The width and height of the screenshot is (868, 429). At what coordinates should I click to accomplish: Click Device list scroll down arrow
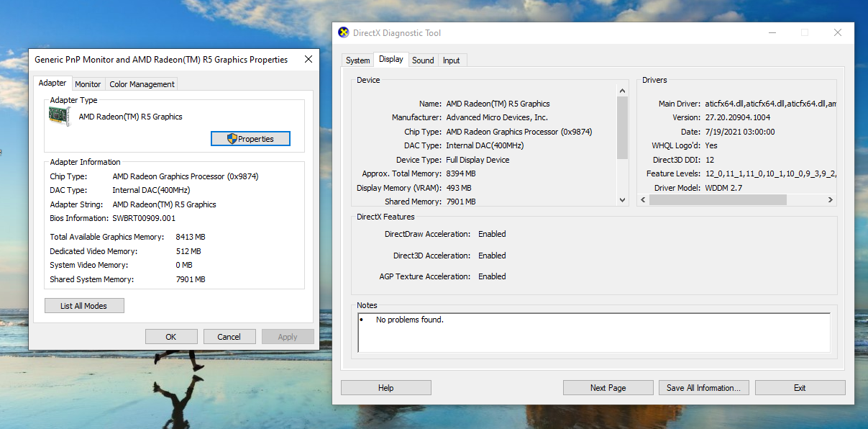click(x=623, y=200)
